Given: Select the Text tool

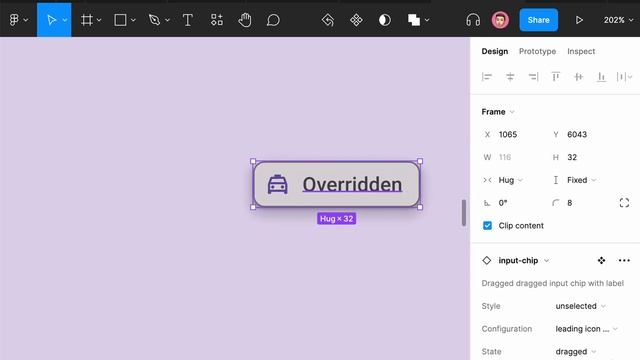Looking at the screenshot, I should [187, 20].
